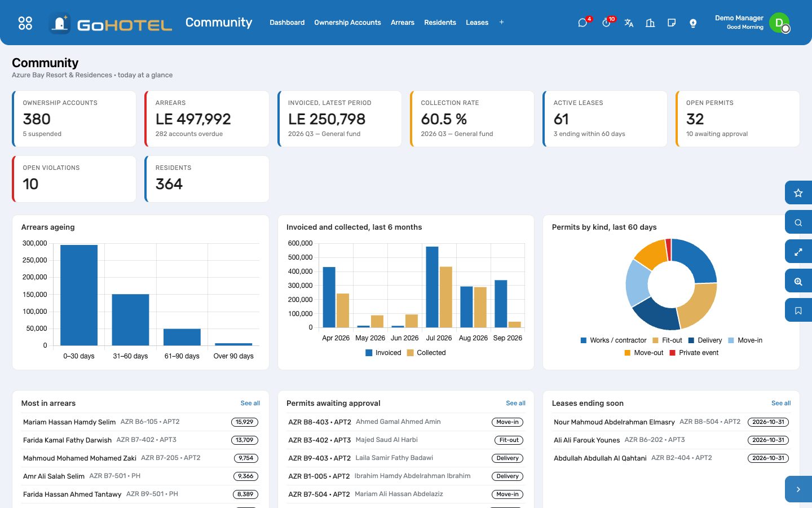Open the side panel search button
The image size is (812, 508).
click(798, 222)
